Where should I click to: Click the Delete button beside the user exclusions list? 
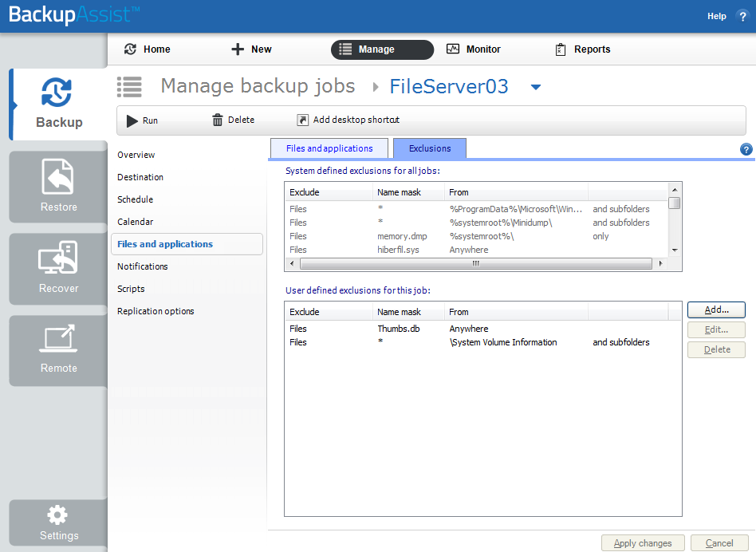(716, 349)
